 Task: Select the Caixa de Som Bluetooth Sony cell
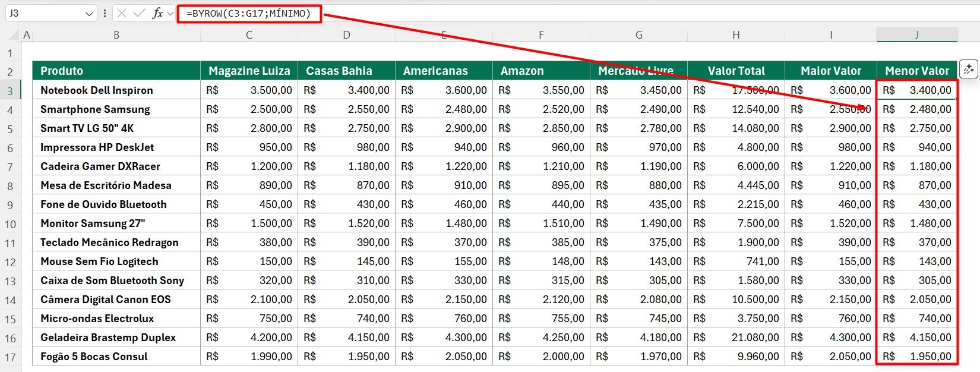pyautogui.click(x=116, y=280)
